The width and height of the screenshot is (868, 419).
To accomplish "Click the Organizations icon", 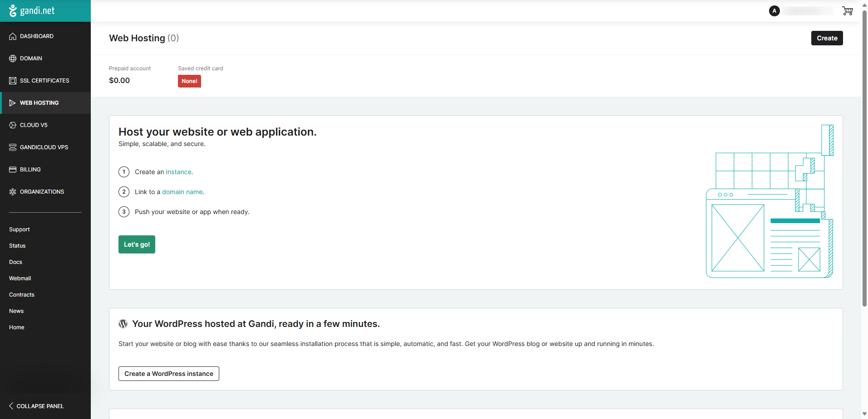I will point(13,192).
